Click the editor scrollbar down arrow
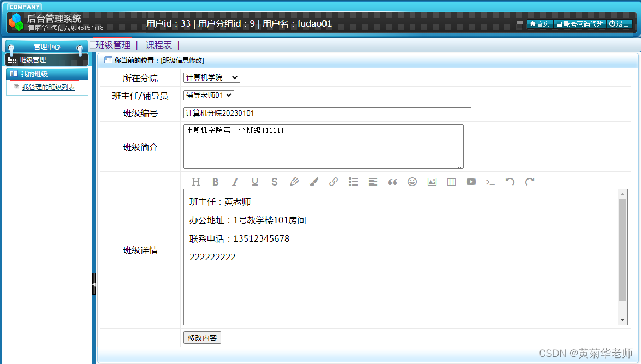The height and width of the screenshot is (364, 641). tap(622, 320)
